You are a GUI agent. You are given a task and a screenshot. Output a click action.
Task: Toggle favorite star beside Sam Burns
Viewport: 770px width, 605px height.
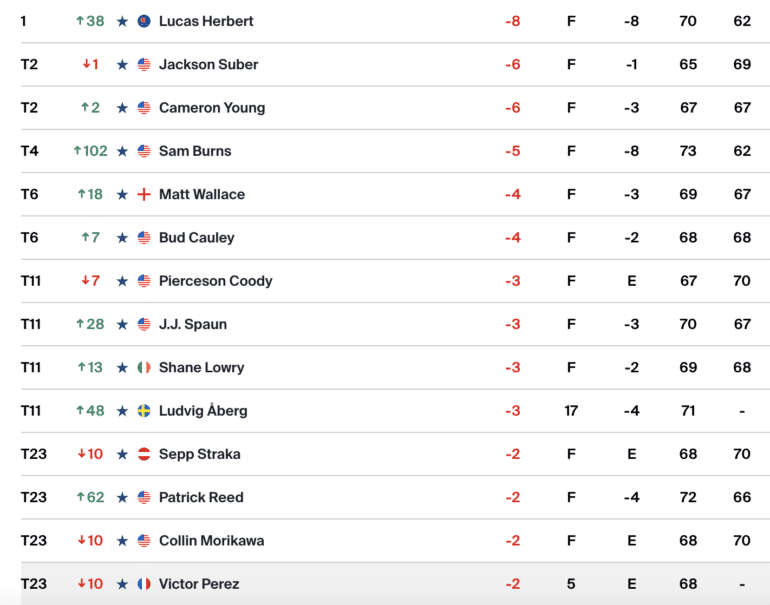pos(122,151)
